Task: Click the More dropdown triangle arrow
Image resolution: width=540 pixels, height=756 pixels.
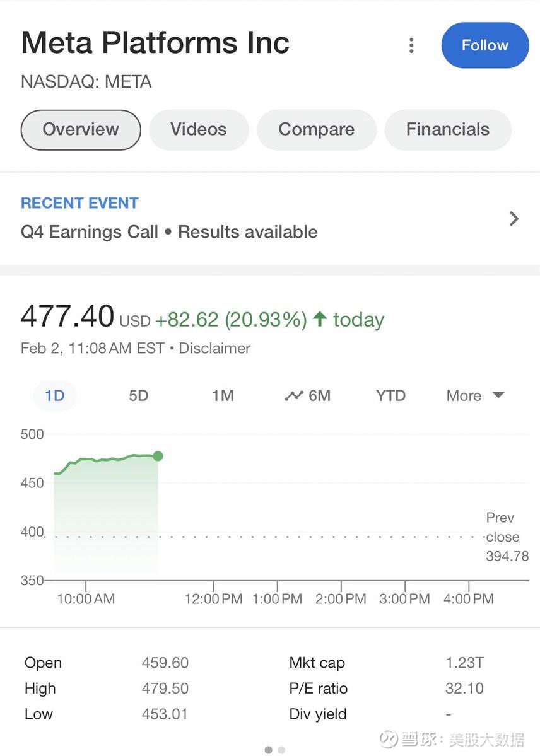Action: pyautogui.click(x=498, y=395)
